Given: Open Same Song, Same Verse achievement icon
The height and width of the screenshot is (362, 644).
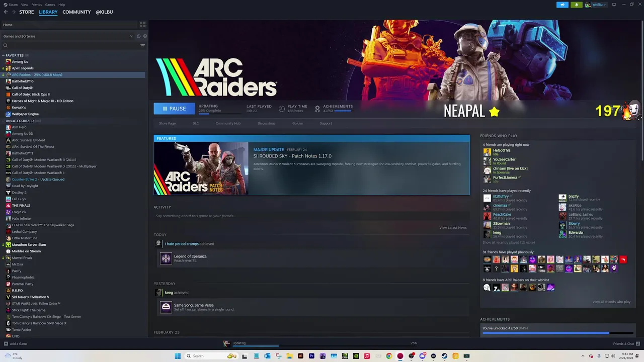Looking at the screenshot, I should [x=166, y=307].
